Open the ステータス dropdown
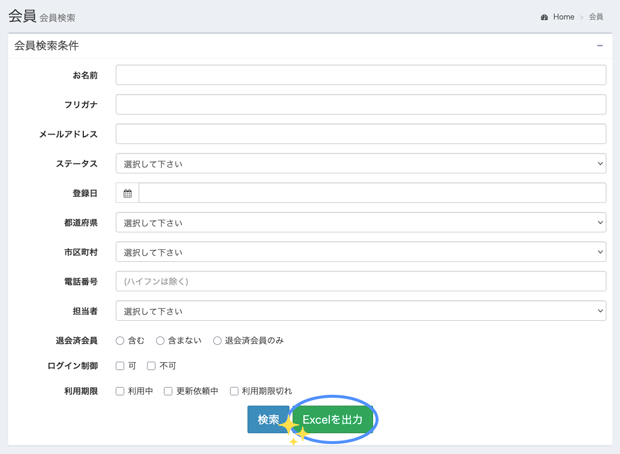 pos(361,163)
